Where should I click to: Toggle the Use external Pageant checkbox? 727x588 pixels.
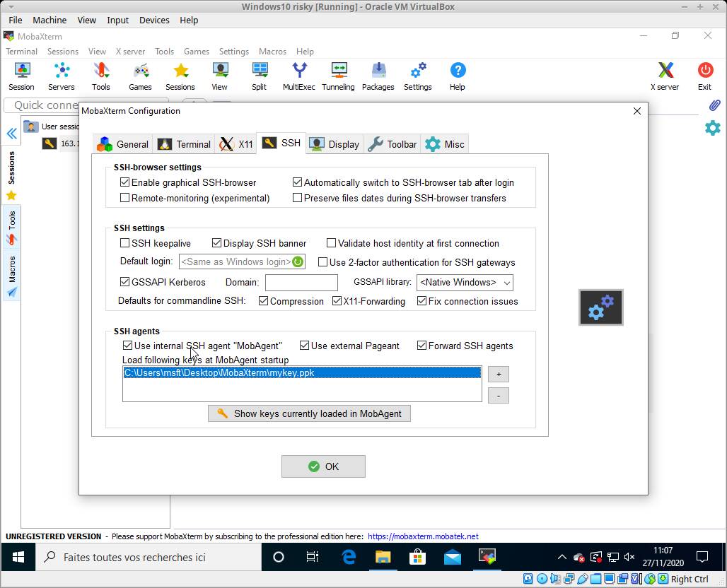[304, 345]
